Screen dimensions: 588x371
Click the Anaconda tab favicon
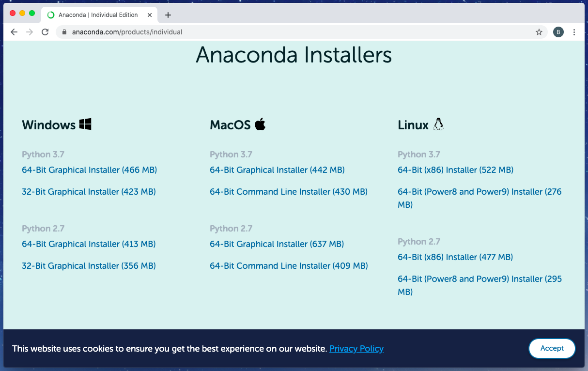(51, 15)
